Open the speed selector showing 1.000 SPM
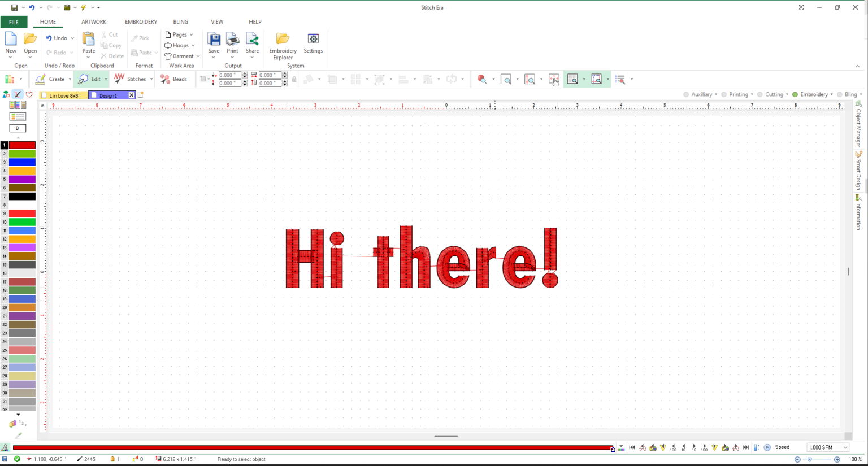This screenshot has height=466, width=868. click(827, 447)
